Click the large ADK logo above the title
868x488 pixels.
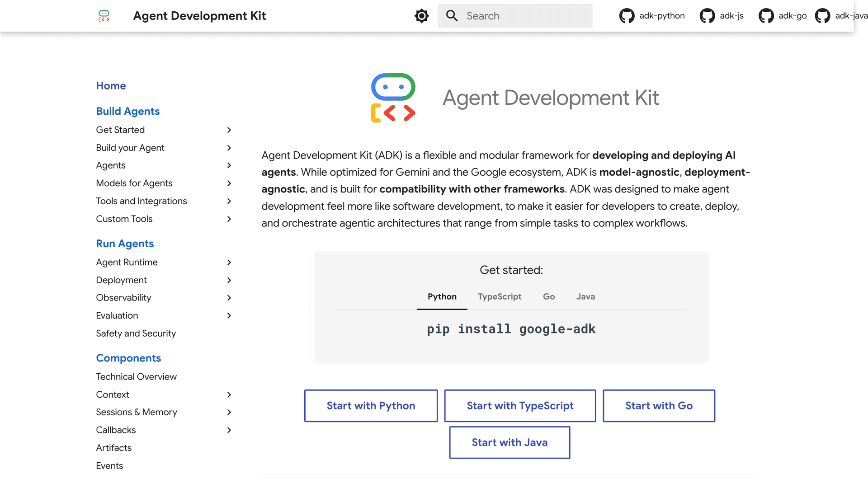pyautogui.click(x=393, y=98)
